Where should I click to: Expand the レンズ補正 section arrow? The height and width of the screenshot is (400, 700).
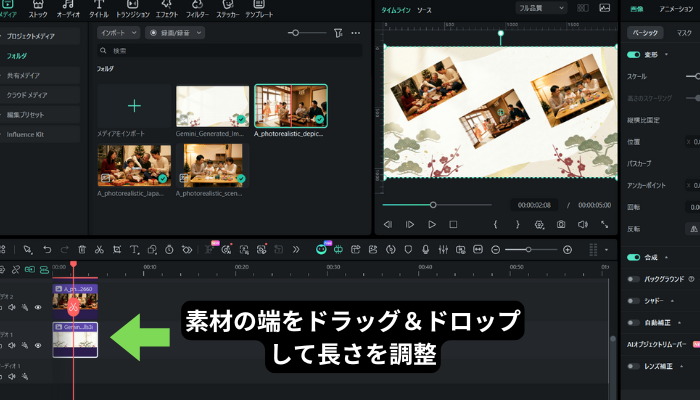click(x=681, y=367)
